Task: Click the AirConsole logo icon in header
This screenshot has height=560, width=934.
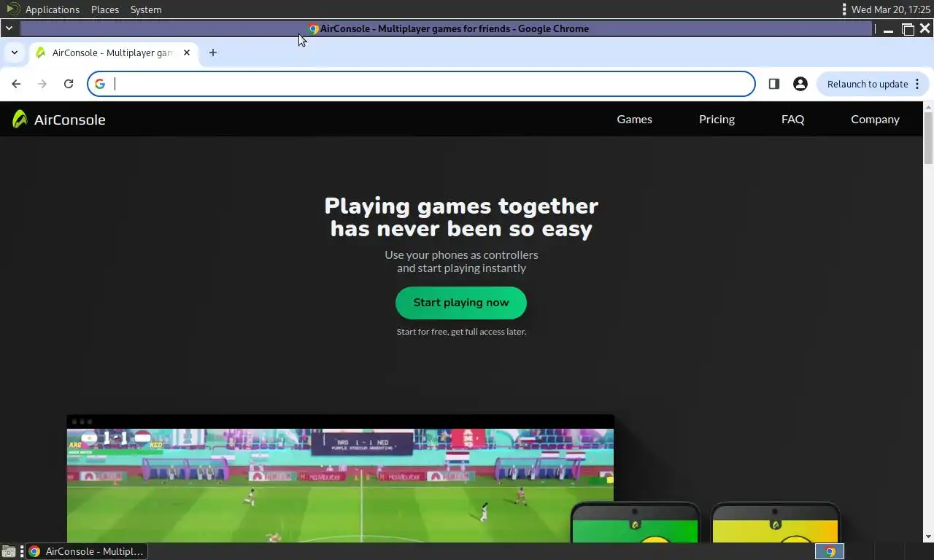Action: point(20,119)
